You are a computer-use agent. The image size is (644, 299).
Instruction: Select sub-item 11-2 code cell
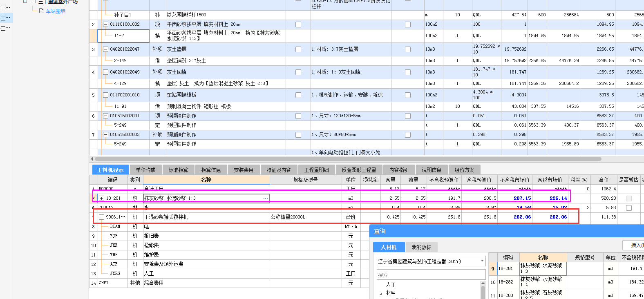point(123,36)
